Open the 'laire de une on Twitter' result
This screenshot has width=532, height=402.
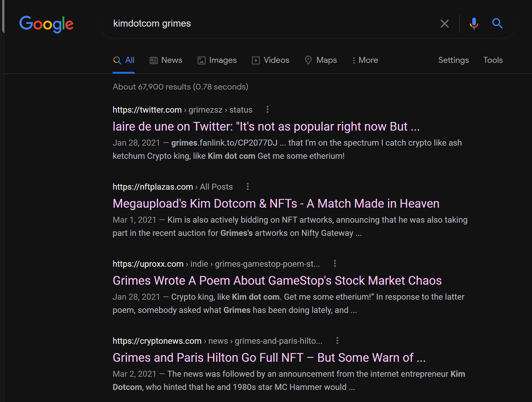coord(266,126)
